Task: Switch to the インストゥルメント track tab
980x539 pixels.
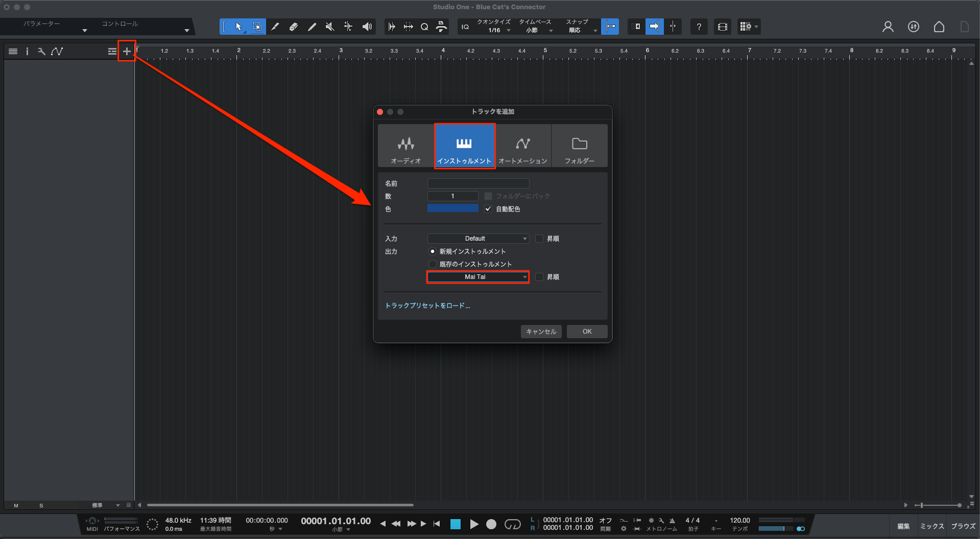Action: point(464,146)
